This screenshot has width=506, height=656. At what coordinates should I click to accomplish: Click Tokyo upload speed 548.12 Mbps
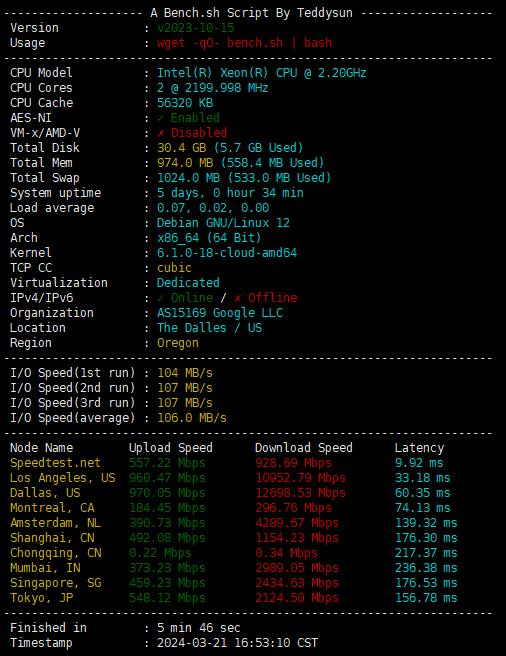pos(167,598)
